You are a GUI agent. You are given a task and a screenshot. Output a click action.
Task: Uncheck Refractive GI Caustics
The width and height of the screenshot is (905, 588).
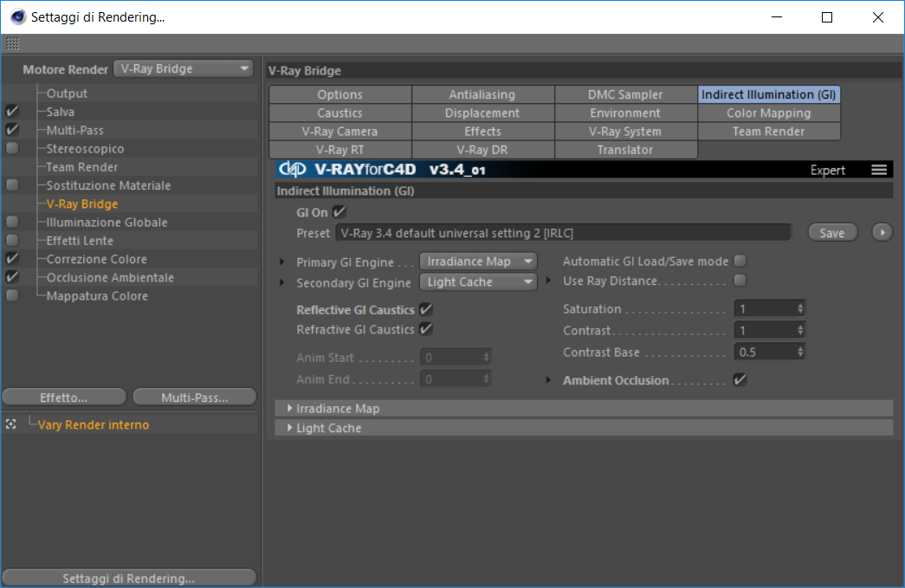[426, 329]
